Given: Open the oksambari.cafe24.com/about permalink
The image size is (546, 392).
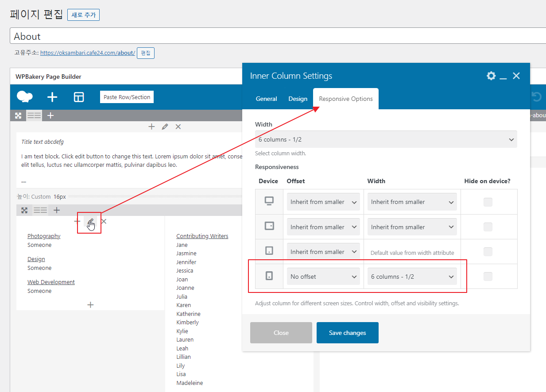Looking at the screenshot, I should pyautogui.click(x=88, y=53).
